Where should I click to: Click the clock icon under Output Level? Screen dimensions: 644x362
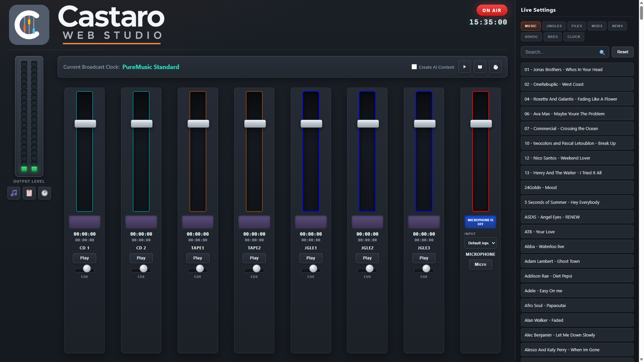click(x=45, y=193)
